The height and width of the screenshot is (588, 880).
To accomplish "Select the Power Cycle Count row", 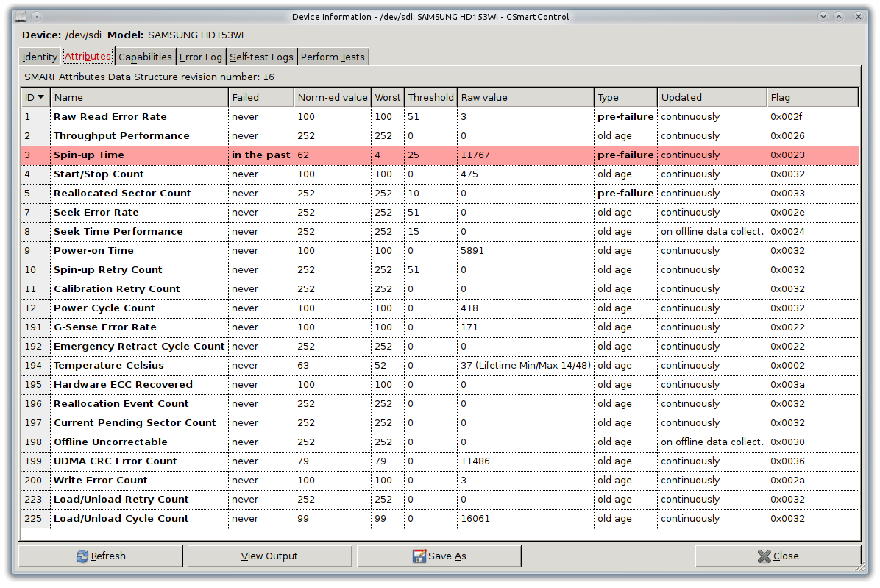I will point(440,308).
